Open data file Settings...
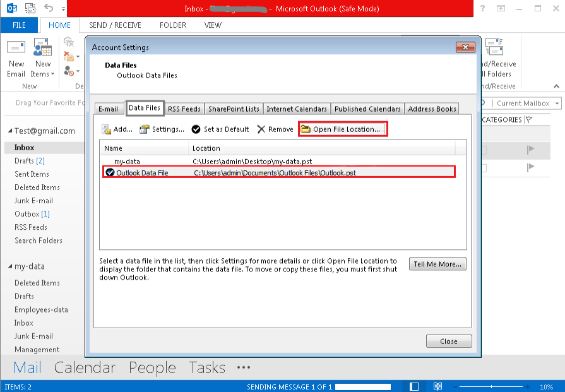This screenshot has width=565, height=392. point(162,129)
